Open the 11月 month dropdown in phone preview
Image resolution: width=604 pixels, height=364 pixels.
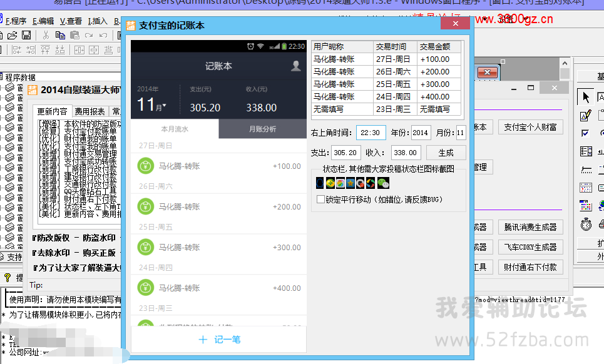point(151,105)
